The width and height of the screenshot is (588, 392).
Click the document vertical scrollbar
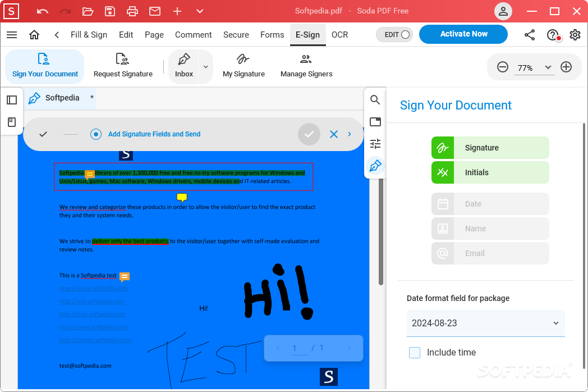(x=381, y=231)
